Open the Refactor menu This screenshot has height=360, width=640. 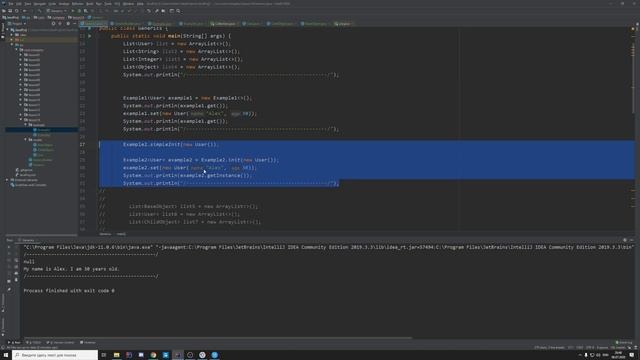click(78, 4)
